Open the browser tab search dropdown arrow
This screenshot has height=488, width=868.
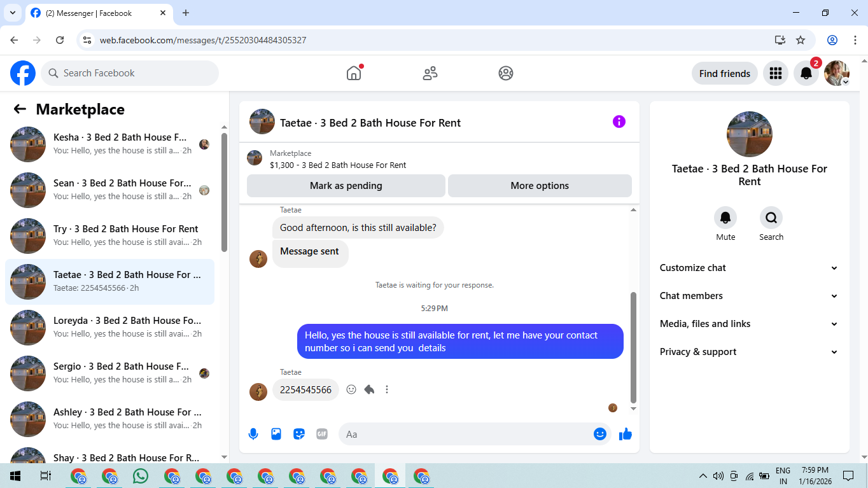pyautogui.click(x=12, y=13)
